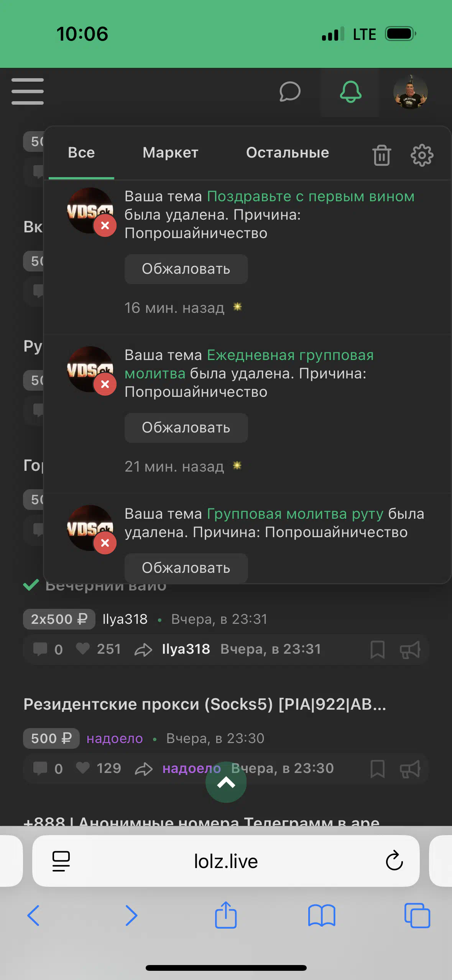Tap the scroll-to-top arrow button
This screenshot has height=980, width=452.
pos(226,782)
